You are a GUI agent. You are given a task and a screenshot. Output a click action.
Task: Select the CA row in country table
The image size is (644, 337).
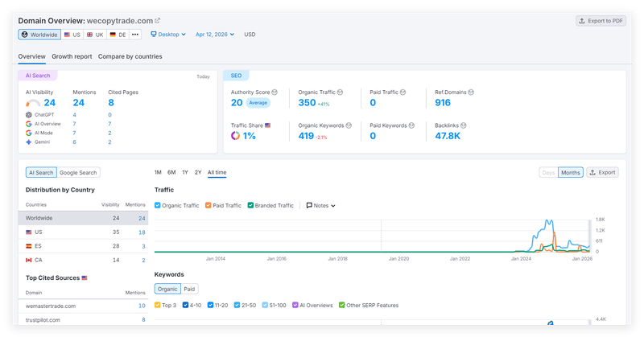coord(83,261)
